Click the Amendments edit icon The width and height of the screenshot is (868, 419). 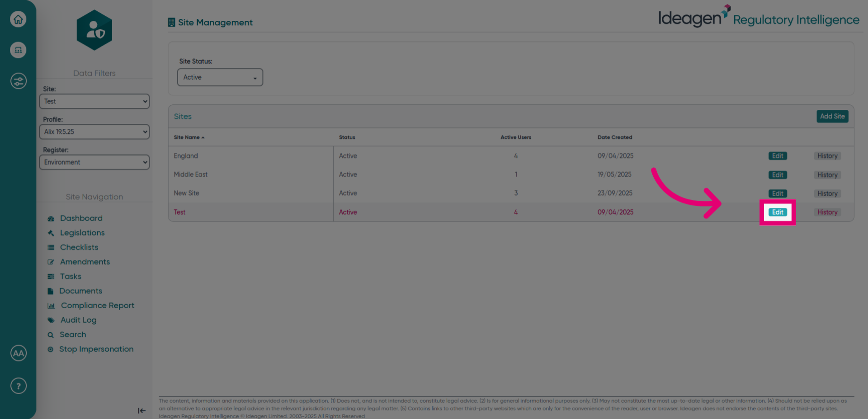(x=51, y=262)
